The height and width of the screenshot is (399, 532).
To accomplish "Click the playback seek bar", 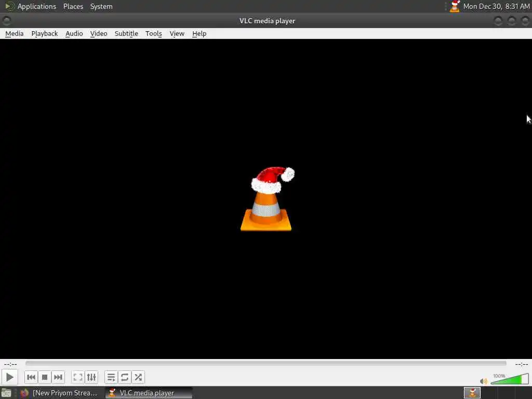I will pos(265,363).
